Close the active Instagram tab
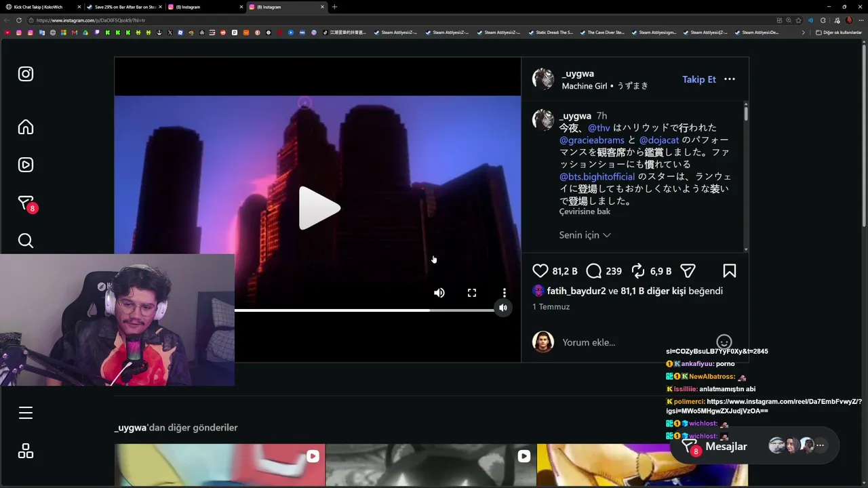Screen dimensions: 868x488 coord(322,7)
